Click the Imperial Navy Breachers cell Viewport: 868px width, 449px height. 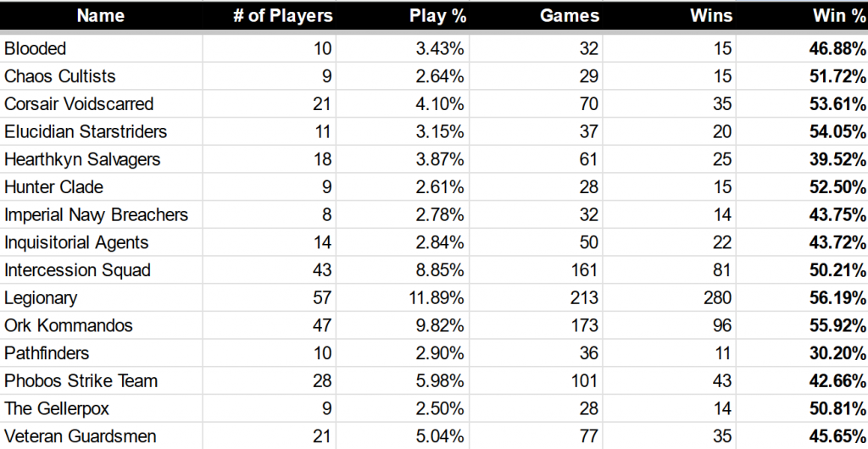(97, 214)
